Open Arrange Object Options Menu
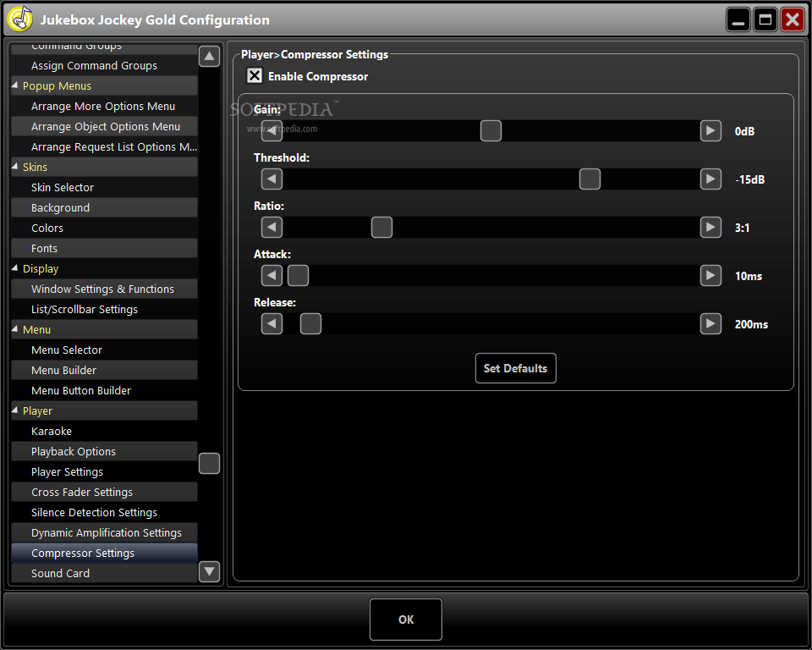Viewport: 812px width, 650px height. click(x=104, y=126)
